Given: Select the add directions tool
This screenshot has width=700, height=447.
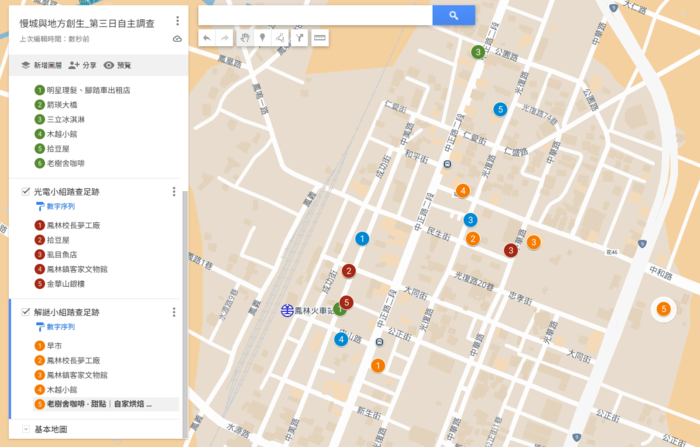Looking at the screenshot, I should coord(300,38).
